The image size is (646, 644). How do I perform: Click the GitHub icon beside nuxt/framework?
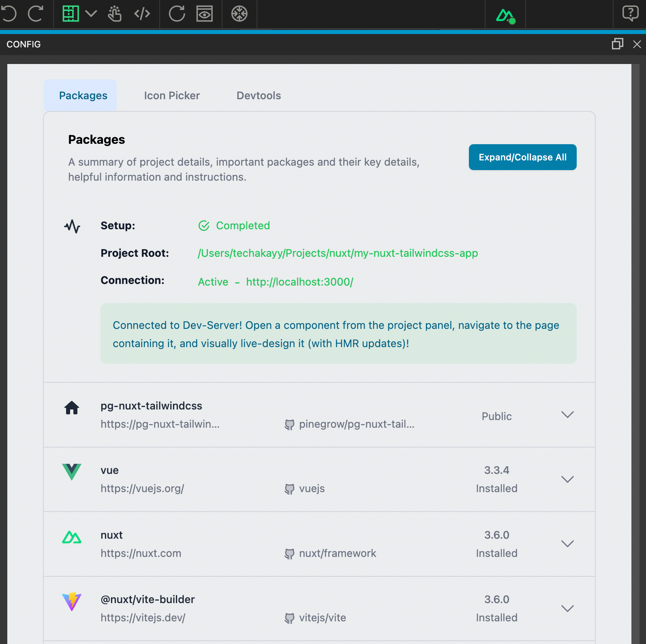point(289,554)
